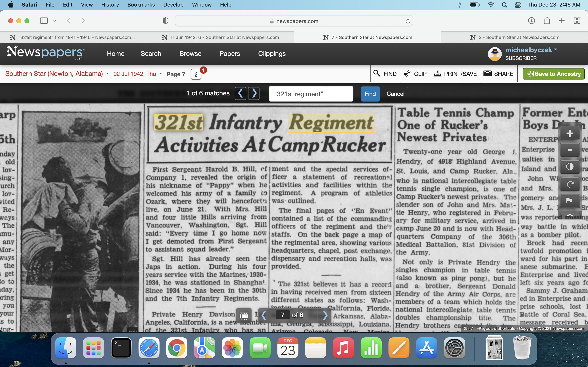
Task: Open the contrast adjustment viewer tool
Action: coord(570,167)
